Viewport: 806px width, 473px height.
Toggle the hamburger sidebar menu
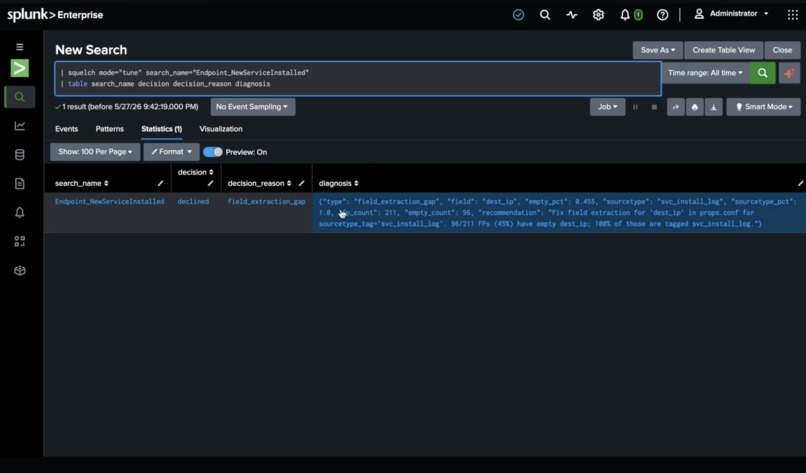pyautogui.click(x=20, y=47)
